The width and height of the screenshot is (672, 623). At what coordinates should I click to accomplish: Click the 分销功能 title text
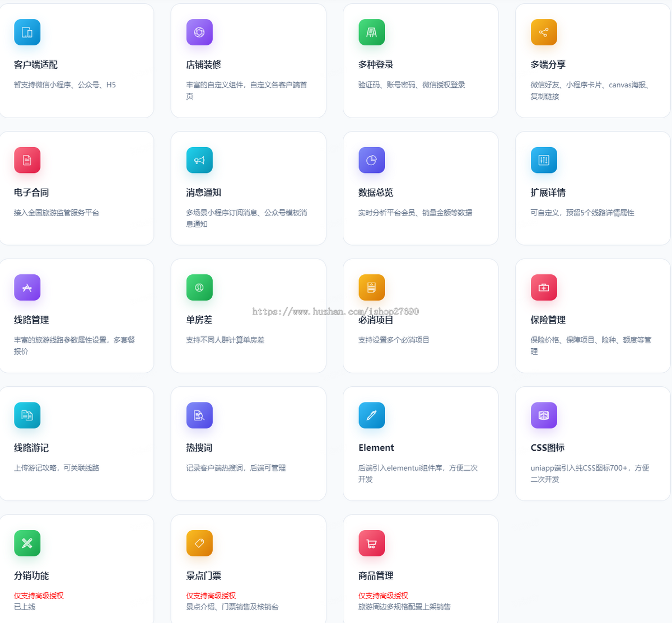pos(31,575)
